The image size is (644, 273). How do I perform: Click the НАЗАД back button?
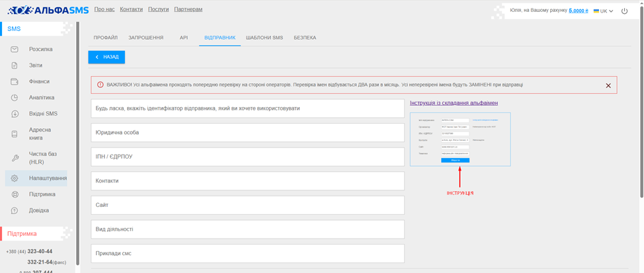[x=106, y=58]
